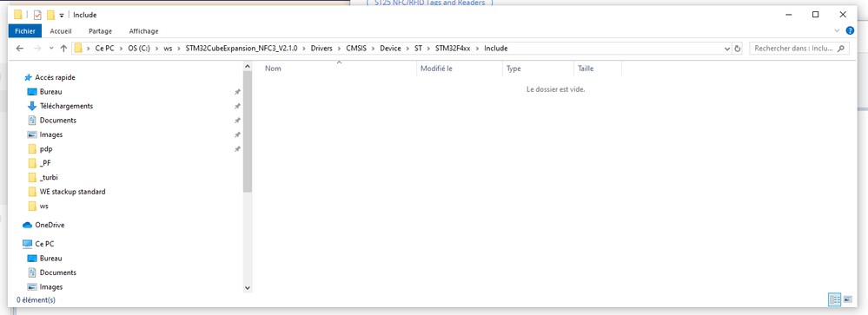The height and width of the screenshot is (315, 868).
Task: Click the pin icon next to pdp
Action: point(237,149)
